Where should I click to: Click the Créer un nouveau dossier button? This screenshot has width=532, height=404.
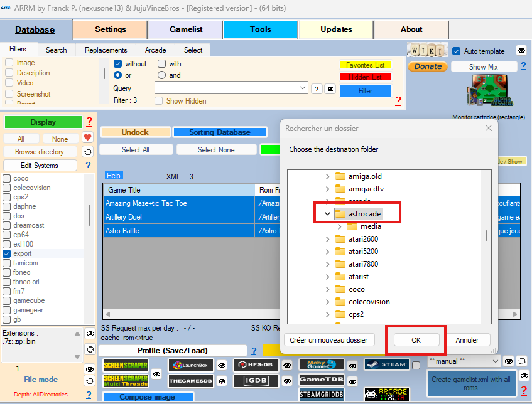coord(329,340)
